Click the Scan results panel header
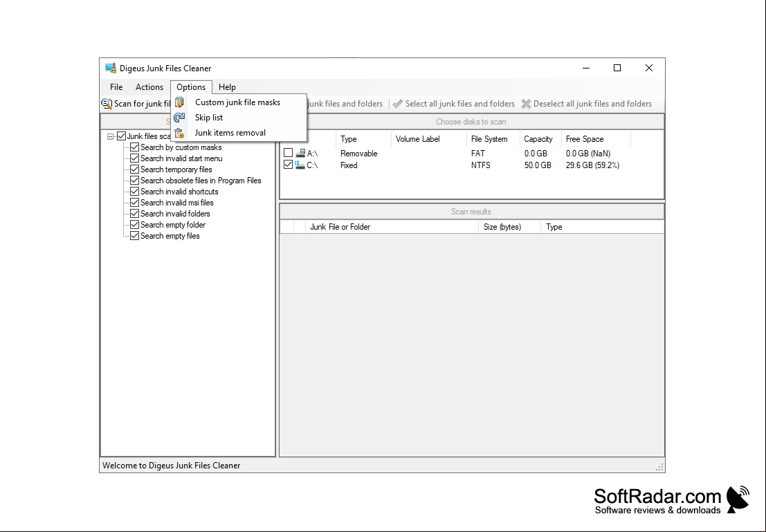This screenshot has width=766, height=532. [471, 212]
